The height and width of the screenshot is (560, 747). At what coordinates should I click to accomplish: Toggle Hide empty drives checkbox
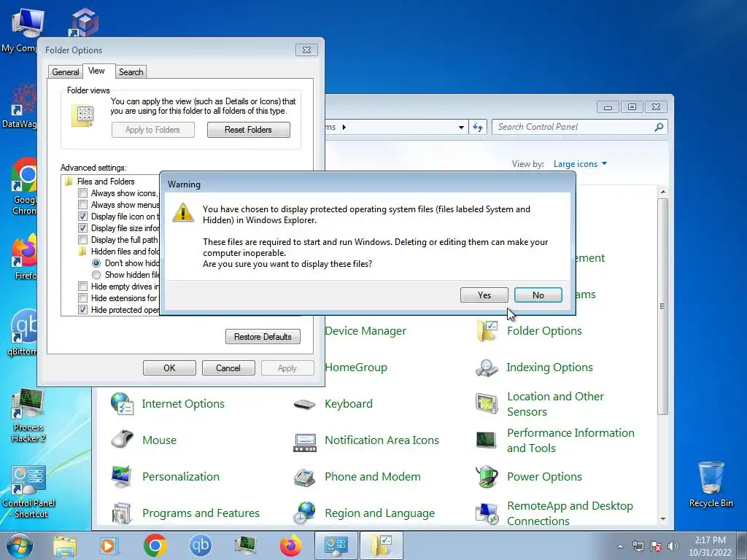[x=83, y=286]
